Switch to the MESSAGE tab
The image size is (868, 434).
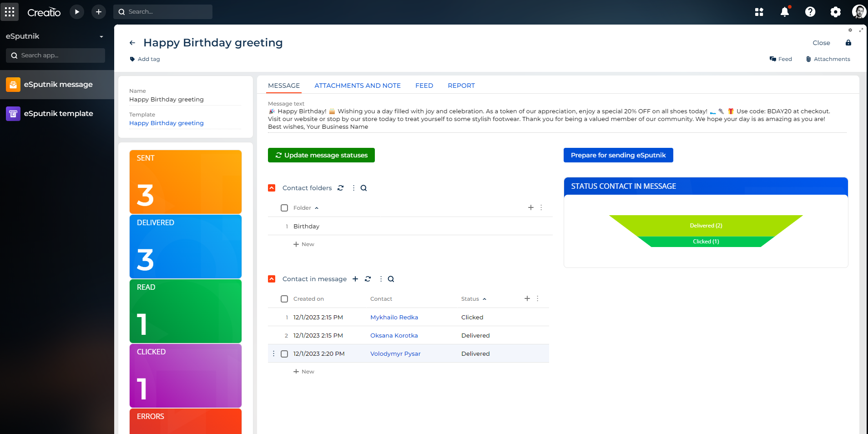click(x=284, y=86)
